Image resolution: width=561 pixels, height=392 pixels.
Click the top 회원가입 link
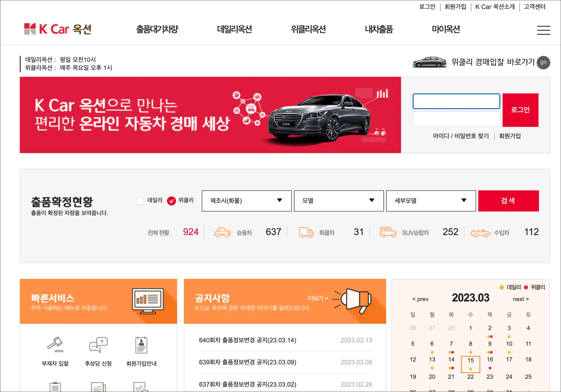[x=455, y=7]
